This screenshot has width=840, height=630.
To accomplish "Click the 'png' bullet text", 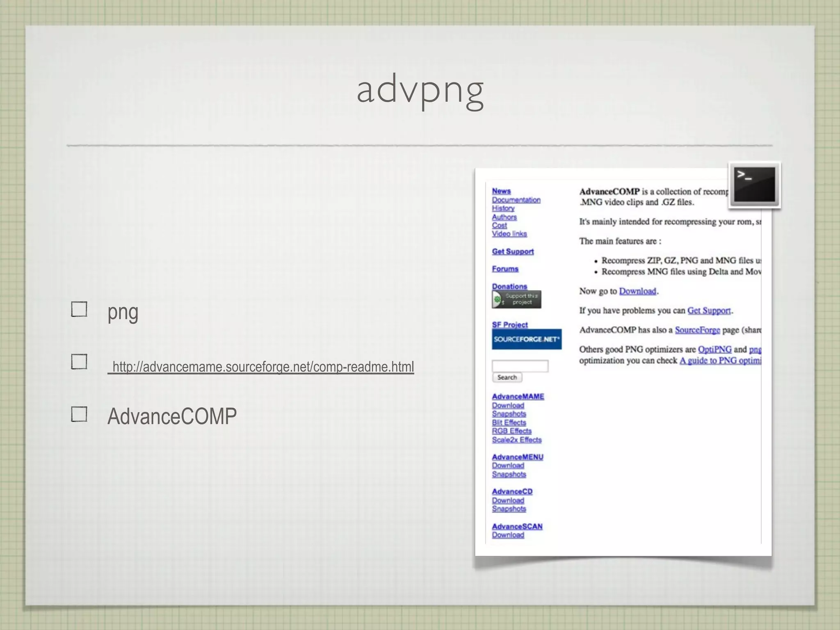I will (x=123, y=312).
